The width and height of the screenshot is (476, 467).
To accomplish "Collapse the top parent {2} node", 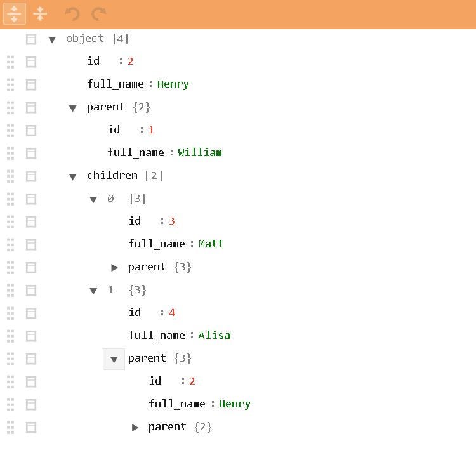I will 72,108.
